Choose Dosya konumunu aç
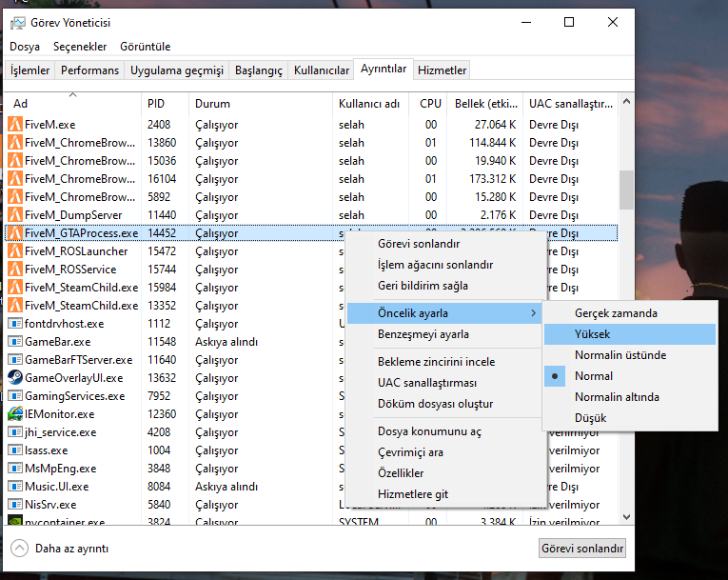The image size is (728, 580). coord(444,431)
